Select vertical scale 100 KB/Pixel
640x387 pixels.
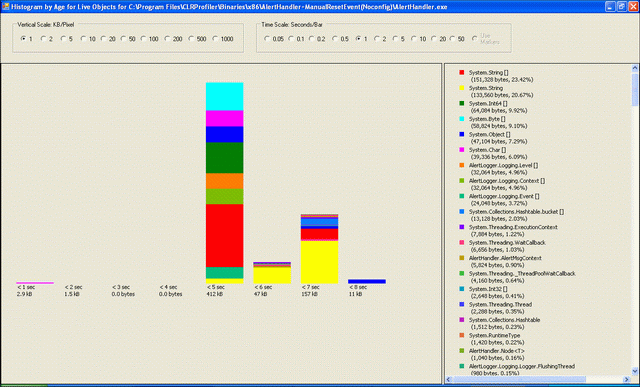coord(144,39)
